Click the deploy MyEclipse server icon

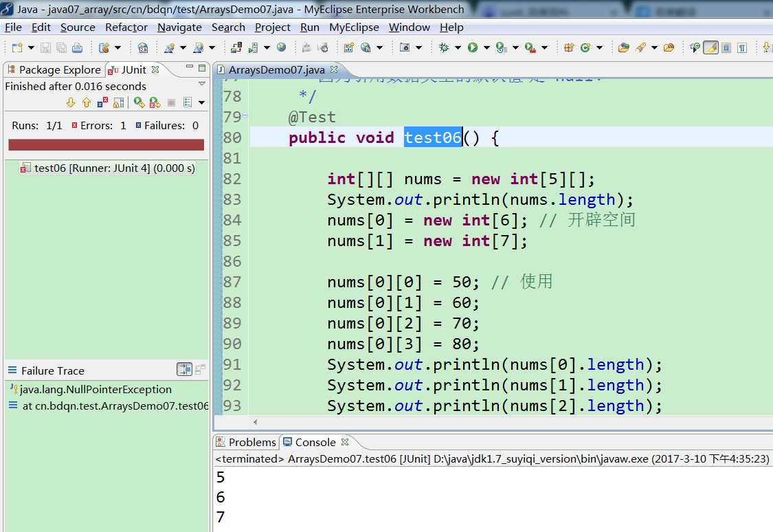[x=236, y=48]
